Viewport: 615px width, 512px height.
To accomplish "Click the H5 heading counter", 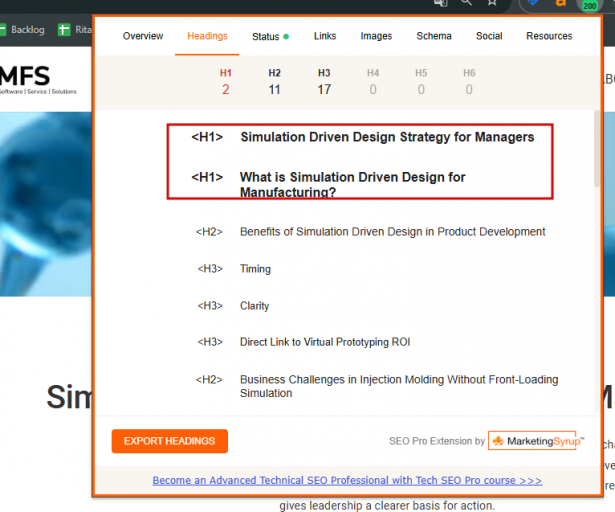I will pos(421,83).
